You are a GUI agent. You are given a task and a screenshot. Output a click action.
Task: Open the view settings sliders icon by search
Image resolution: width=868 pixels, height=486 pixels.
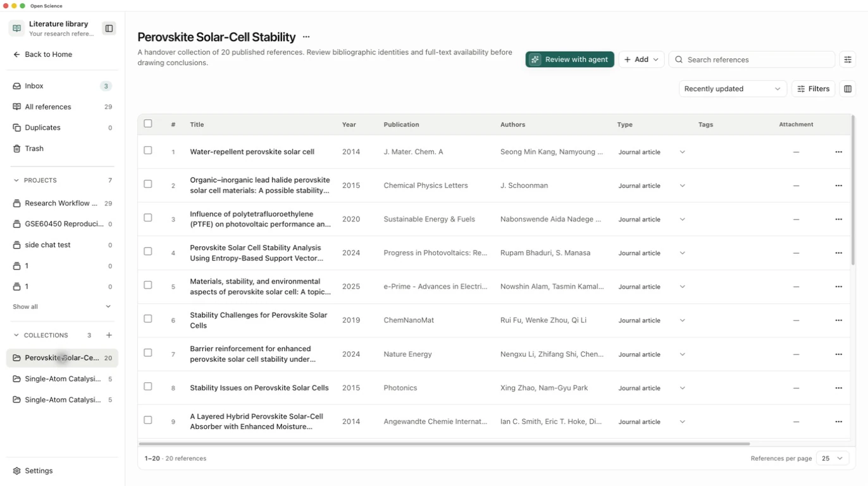click(x=848, y=59)
